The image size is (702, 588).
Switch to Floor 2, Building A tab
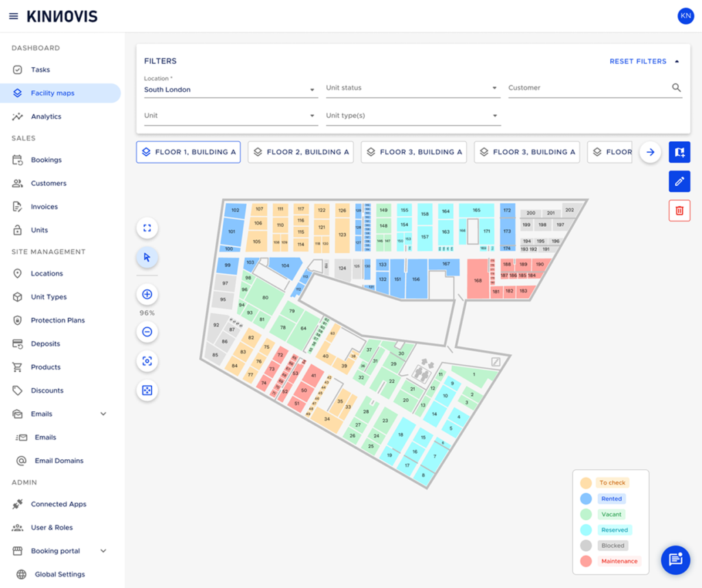[x=301, y=152]
